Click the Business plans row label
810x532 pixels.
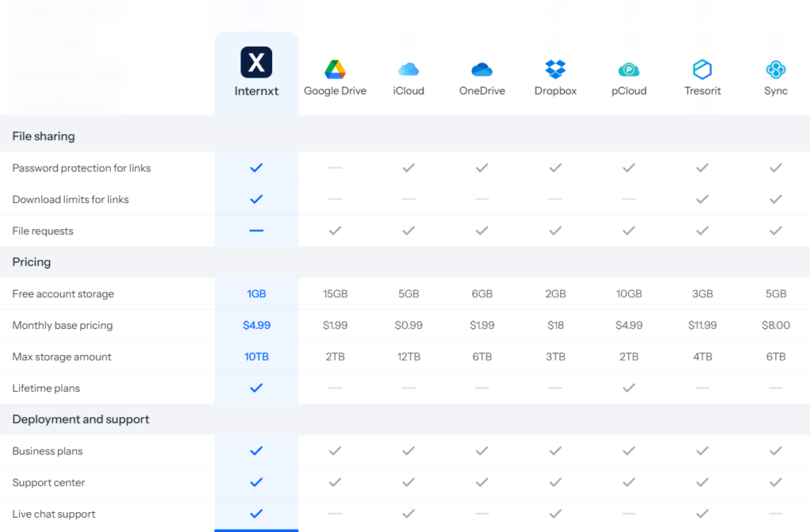point(47,451)
